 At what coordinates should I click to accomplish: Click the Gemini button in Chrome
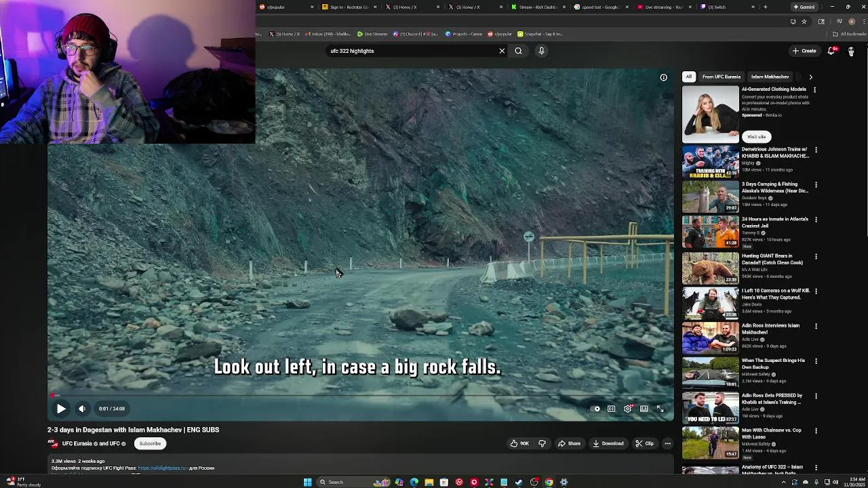(804, 7)
